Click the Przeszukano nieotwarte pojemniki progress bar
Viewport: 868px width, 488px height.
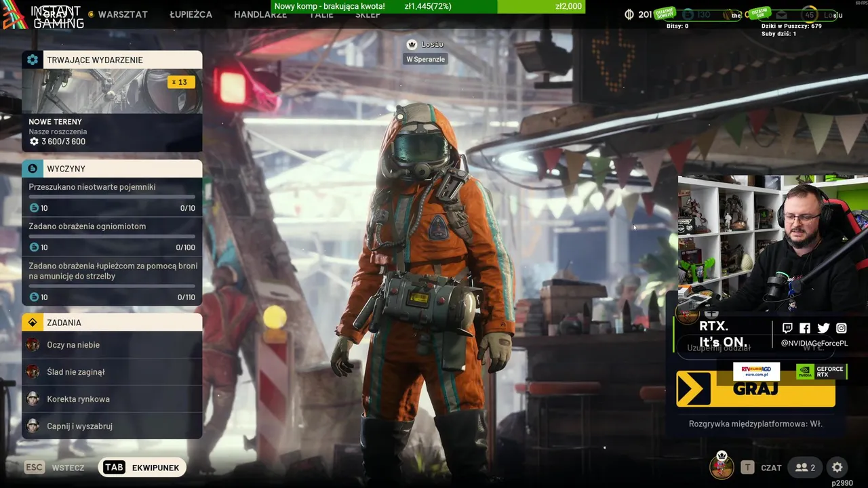(x=112, y=197)
